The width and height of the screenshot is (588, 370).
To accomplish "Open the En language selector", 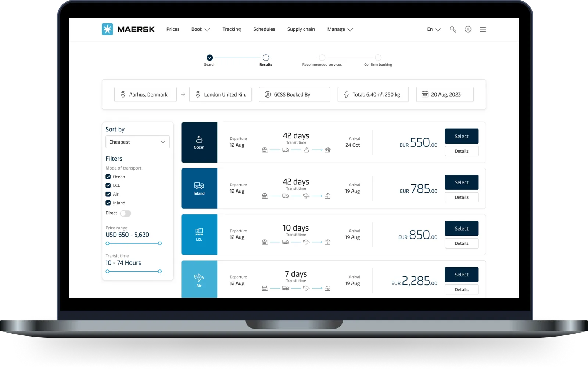I will tap(434, 29).
